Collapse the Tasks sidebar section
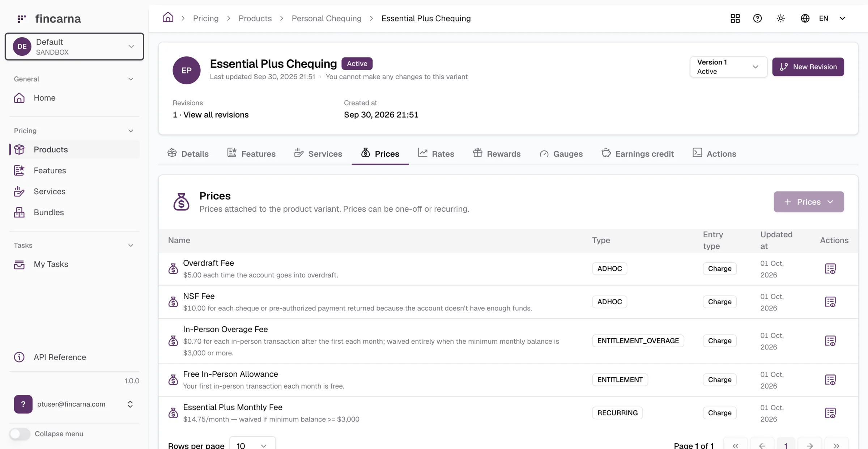 coord(131,245)
